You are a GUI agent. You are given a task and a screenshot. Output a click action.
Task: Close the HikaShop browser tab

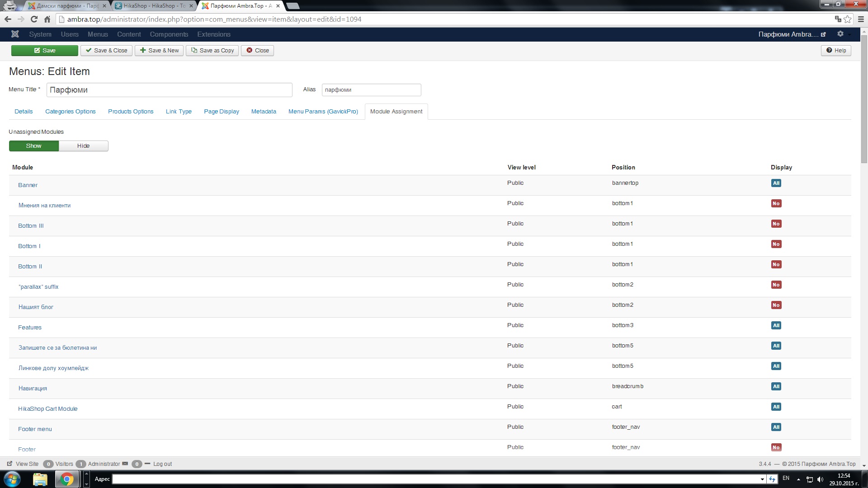point(191,6)
